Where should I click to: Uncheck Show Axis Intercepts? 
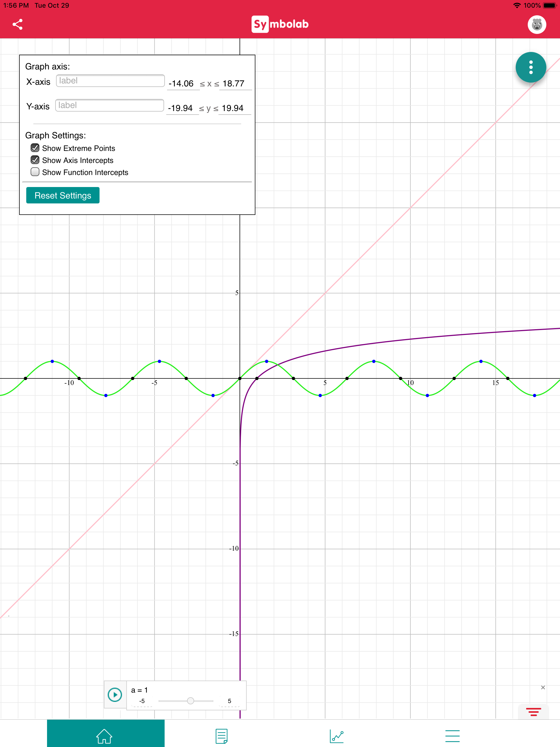click(x=35, y=160)
